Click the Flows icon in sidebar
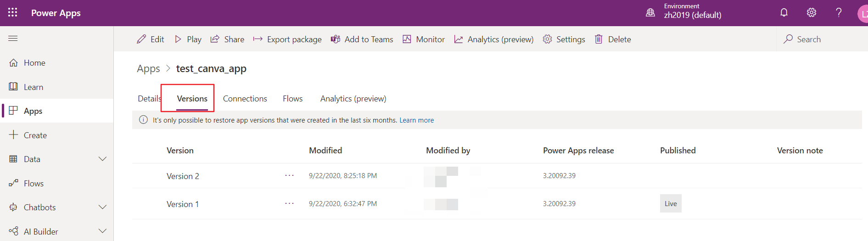 click(x=13, y=183)
